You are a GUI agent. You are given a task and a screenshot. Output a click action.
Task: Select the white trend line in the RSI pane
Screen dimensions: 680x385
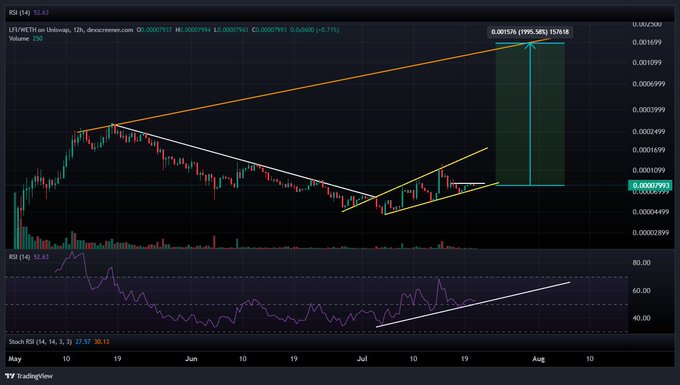coord(473,304)
